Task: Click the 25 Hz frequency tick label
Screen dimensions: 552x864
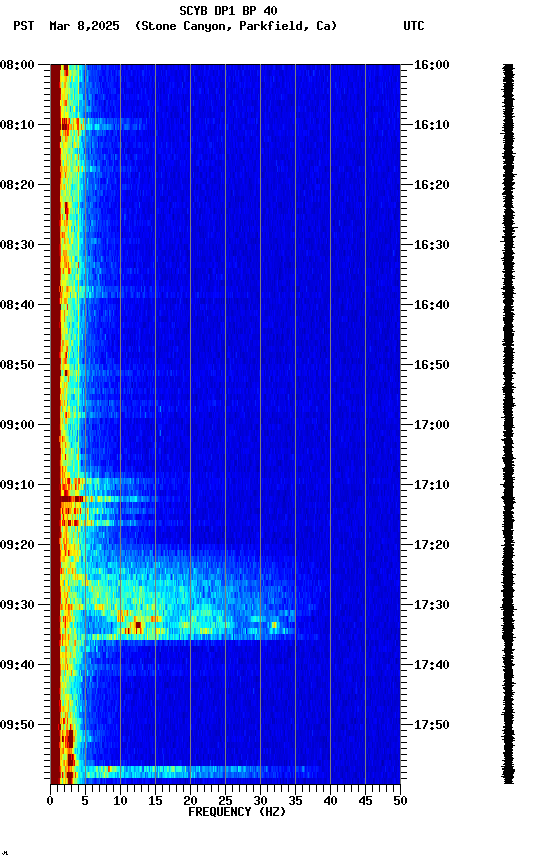Action: (x=225, y=802)
